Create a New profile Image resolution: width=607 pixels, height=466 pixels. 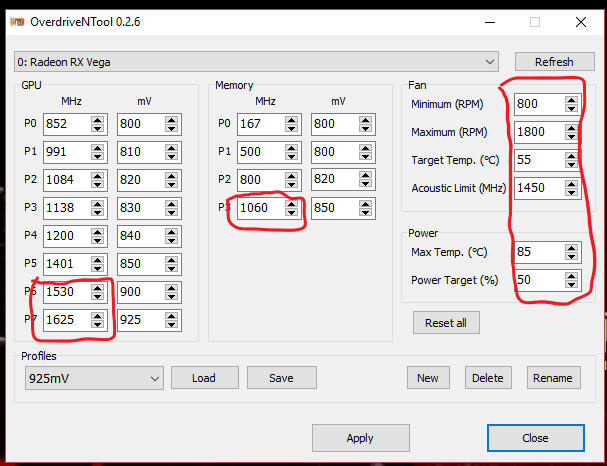pyautogui.click(x=428, y=378)
